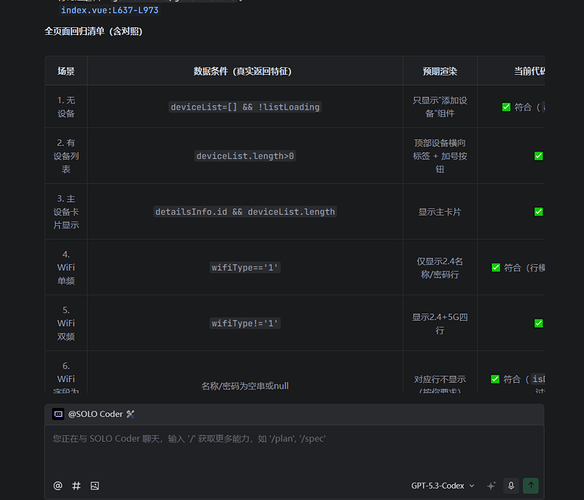Click the 场景 column header
The image size is (584, 500).
pyautogui.click(x=66, y=71)
